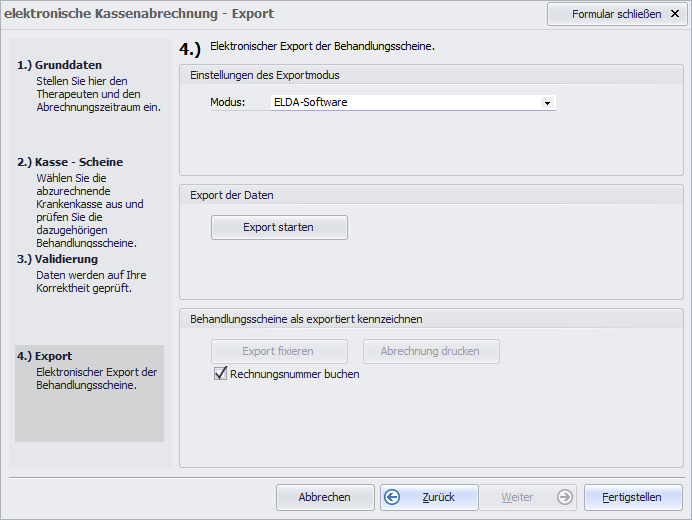Click the Rechnungsnummer buchen label text
Viewport: 692px width, 520px height.
(x=295, y=374)
